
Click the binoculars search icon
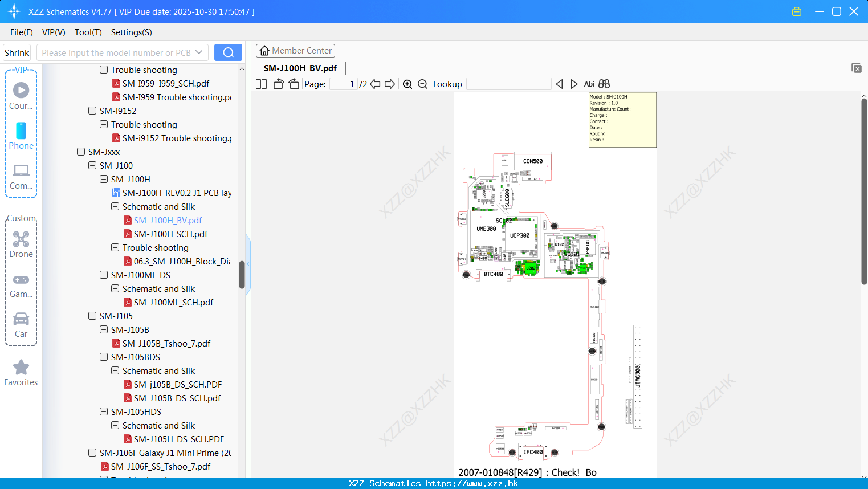tap(604, 84)
